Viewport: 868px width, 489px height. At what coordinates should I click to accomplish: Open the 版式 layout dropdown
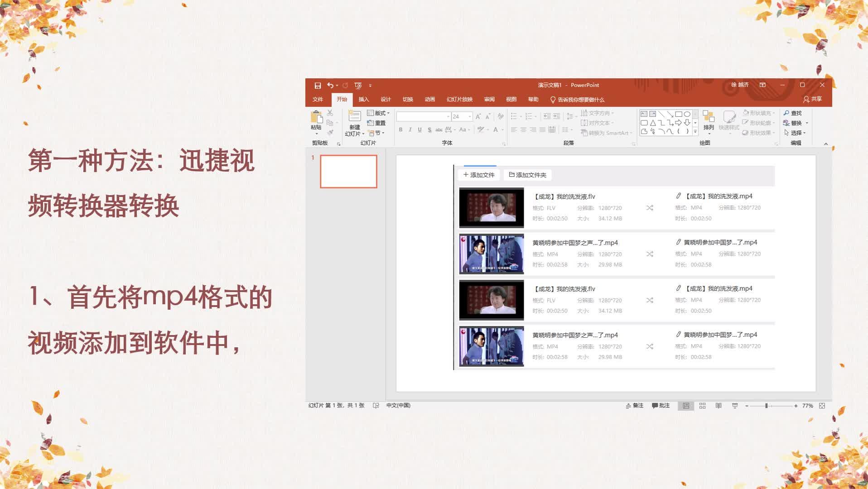click(379, 113)
